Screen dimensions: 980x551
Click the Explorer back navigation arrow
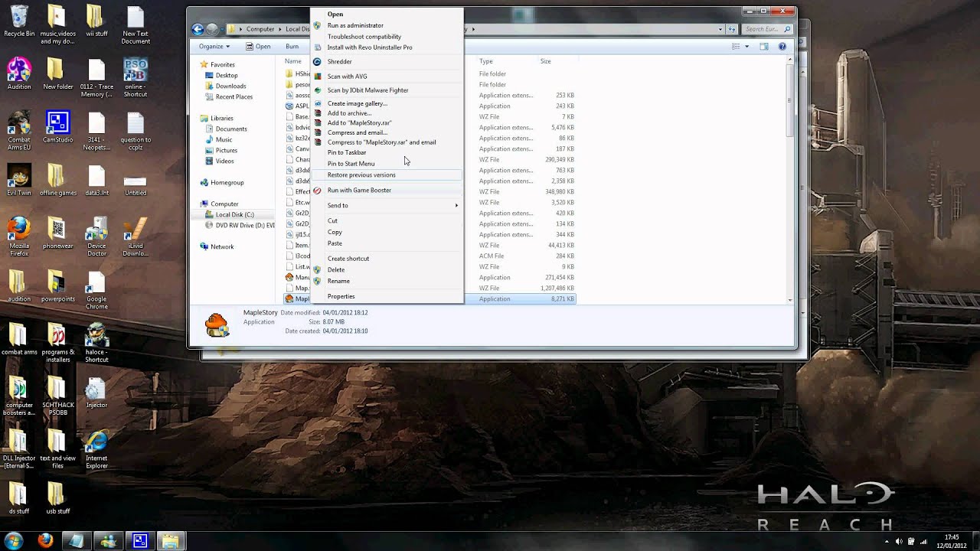click(x=198, y=29)
